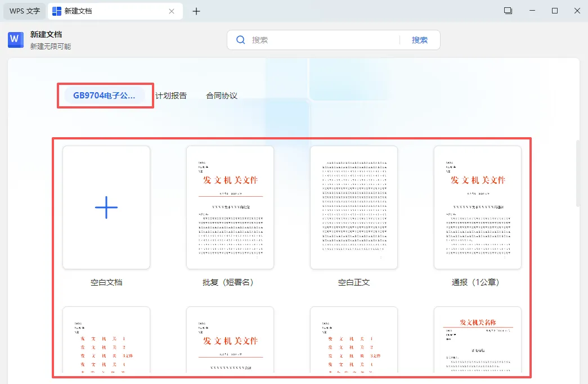Open the 合同协议 category tab
Viewport: 588px width, 384px height.
click(222, 96)
